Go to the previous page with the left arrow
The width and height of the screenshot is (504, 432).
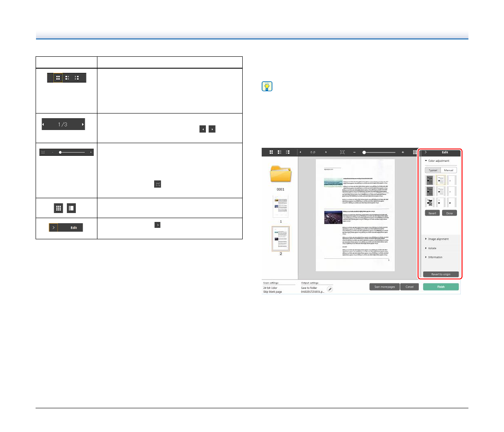300,152
